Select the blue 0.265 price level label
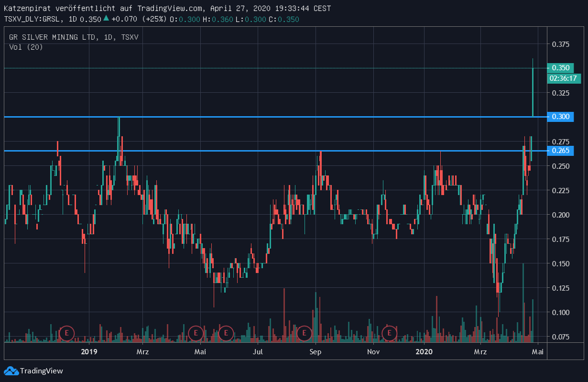The image size is (588, 382). (x=560, y=151)
